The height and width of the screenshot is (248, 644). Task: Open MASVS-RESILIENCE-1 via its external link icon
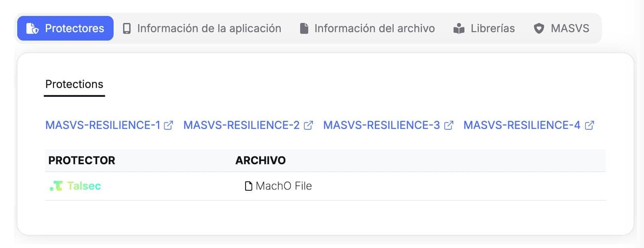click(169, 125)
